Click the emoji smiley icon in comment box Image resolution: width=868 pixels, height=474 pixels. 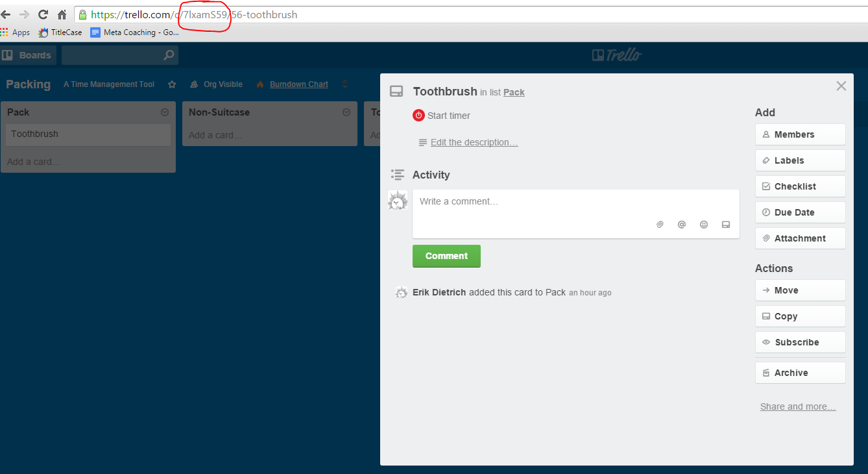(704, 225)
